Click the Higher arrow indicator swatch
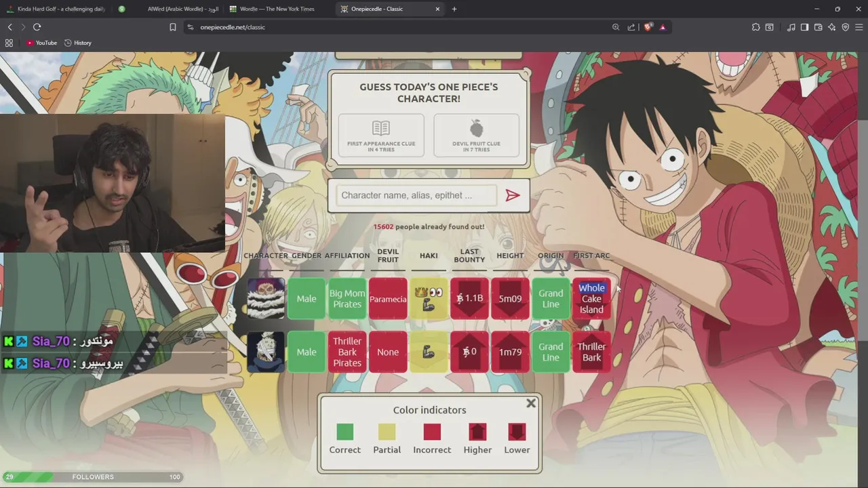 477,432
